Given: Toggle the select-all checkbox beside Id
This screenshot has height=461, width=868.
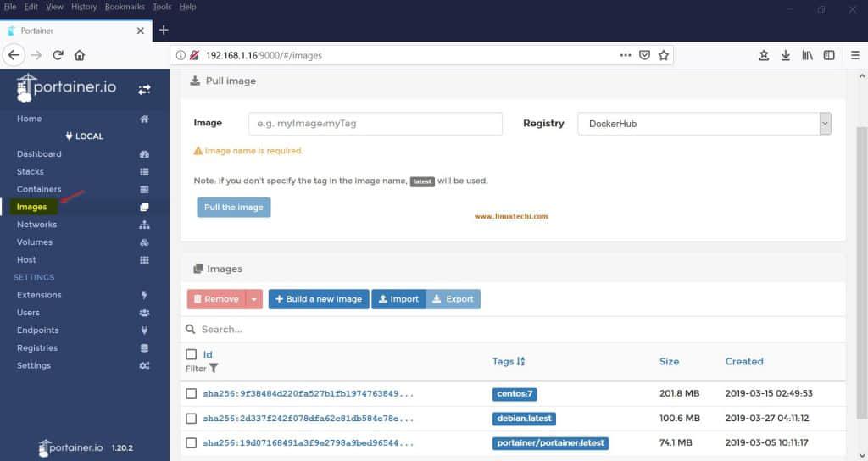Looking at the screenshot, I should [192, 354].
